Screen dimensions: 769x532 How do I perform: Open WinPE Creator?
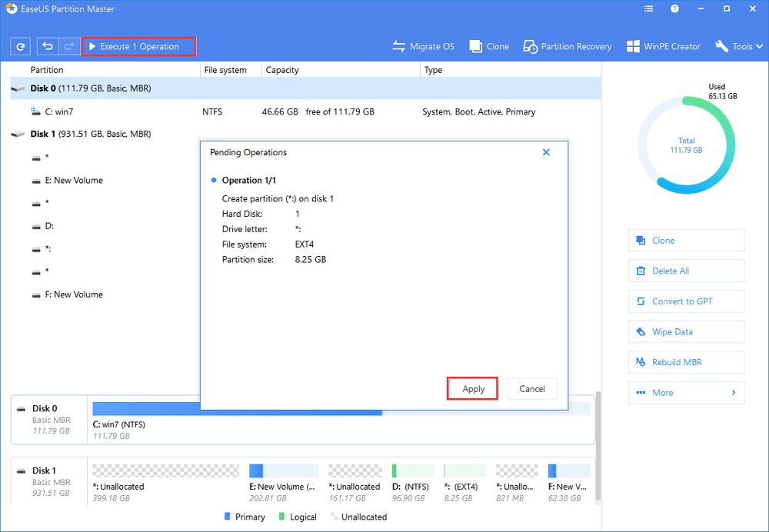pyautogui.click(x=663, y=47)
